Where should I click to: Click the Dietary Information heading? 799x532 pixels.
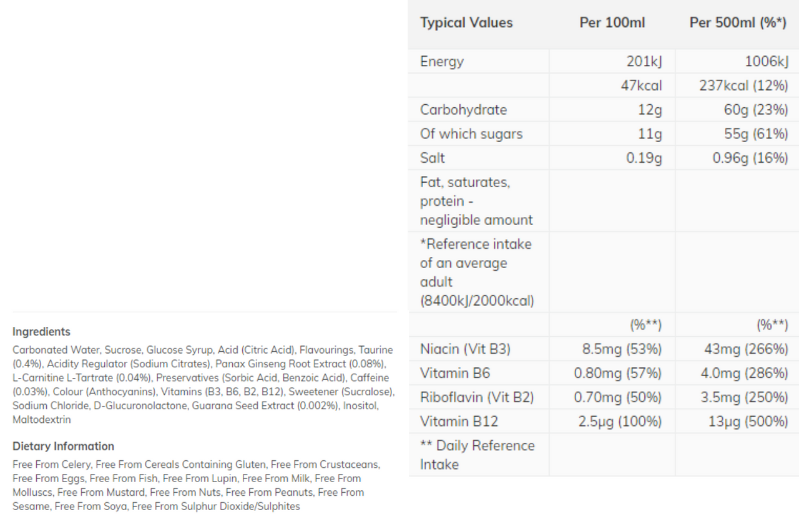pos(63,446)
